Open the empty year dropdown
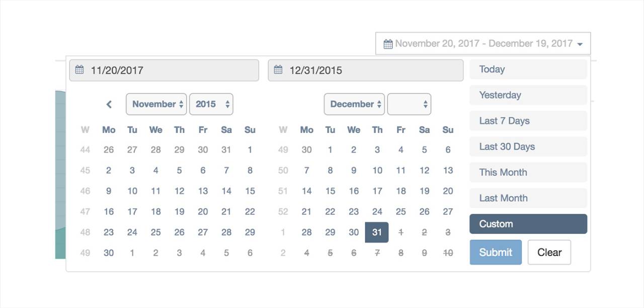This screenshot has height=308, width=644. (409, 104)
